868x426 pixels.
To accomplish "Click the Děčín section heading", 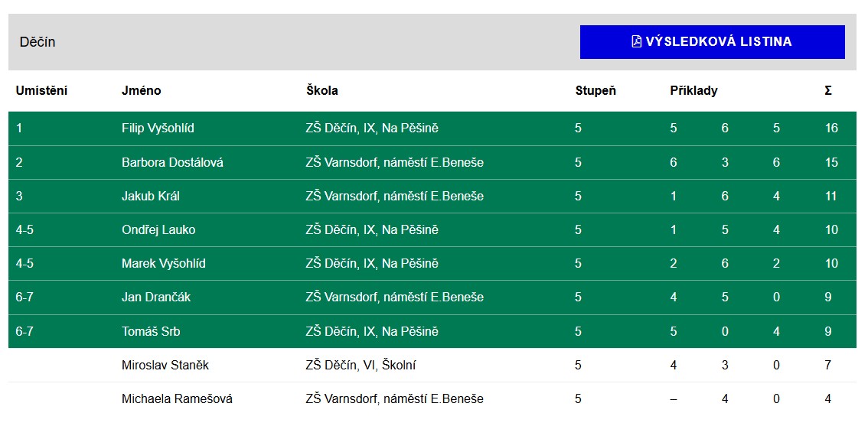I will [38, 41].
